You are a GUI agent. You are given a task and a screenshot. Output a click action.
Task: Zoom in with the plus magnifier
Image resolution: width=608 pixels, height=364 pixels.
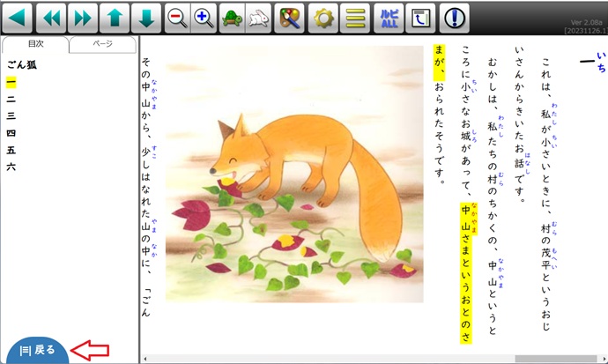(x=204, y=17)
